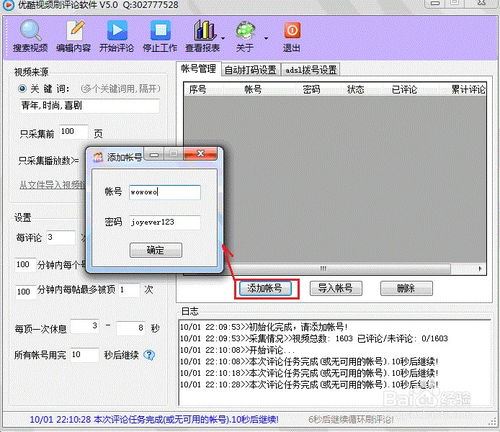
Task: Open 查看报表 report icon
Action: (203, 36)
